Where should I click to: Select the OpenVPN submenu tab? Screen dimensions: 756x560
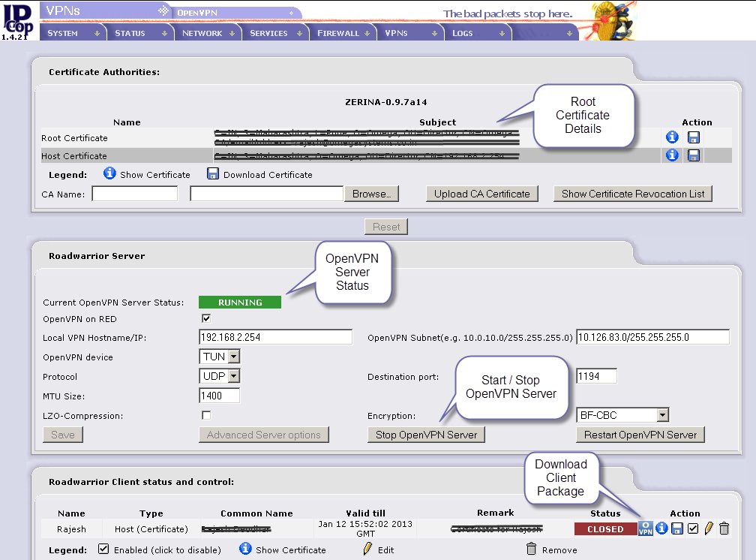click(x=236, y=13)
